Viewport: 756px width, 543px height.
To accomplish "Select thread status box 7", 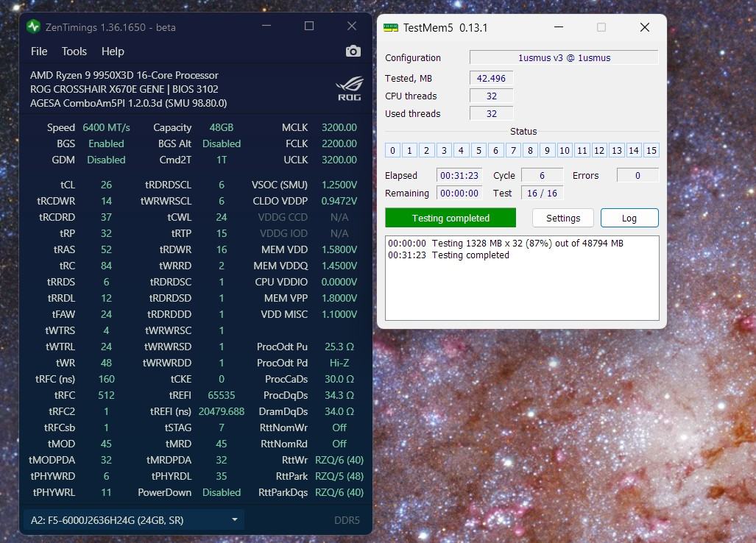I will point(513,150).
